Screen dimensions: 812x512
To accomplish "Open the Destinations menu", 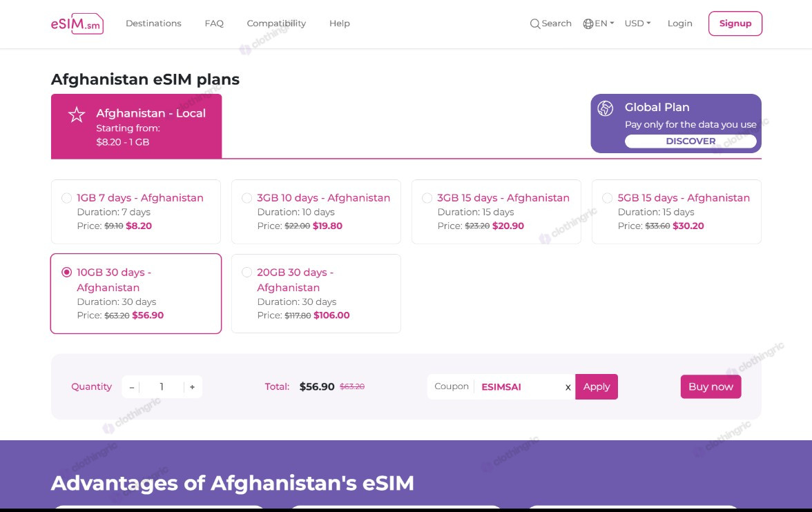I will 153,23.
